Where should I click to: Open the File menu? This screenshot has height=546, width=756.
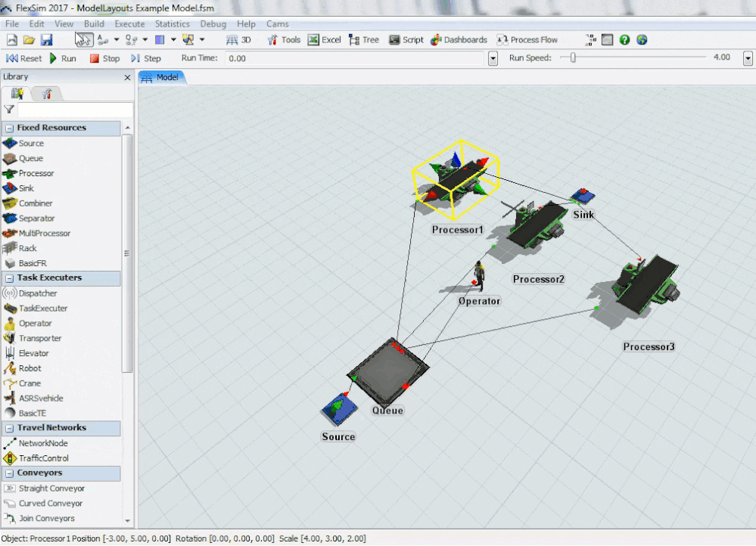12,23
